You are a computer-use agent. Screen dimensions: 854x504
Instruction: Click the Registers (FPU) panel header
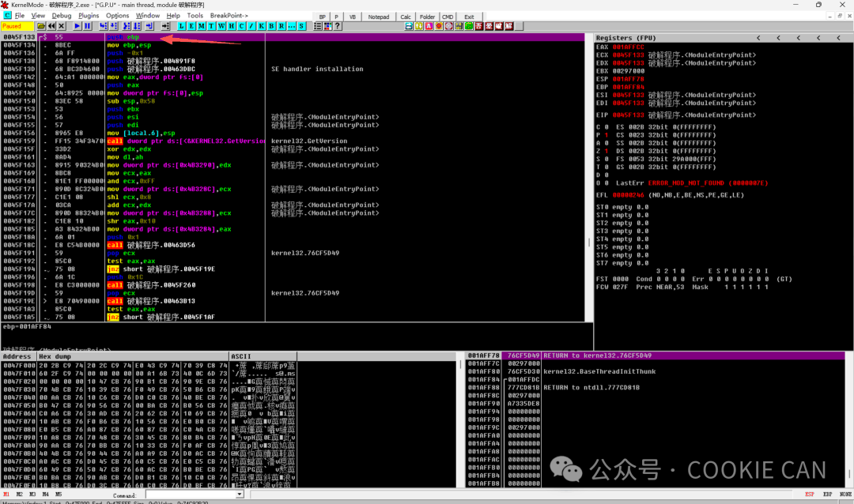pyautogui.click(x=625, y=38)
